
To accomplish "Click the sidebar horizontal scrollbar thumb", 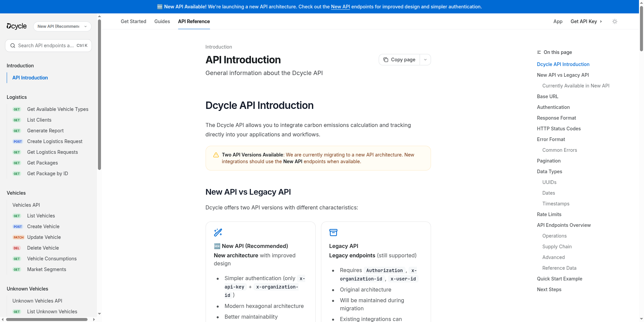I will point(47,319).
